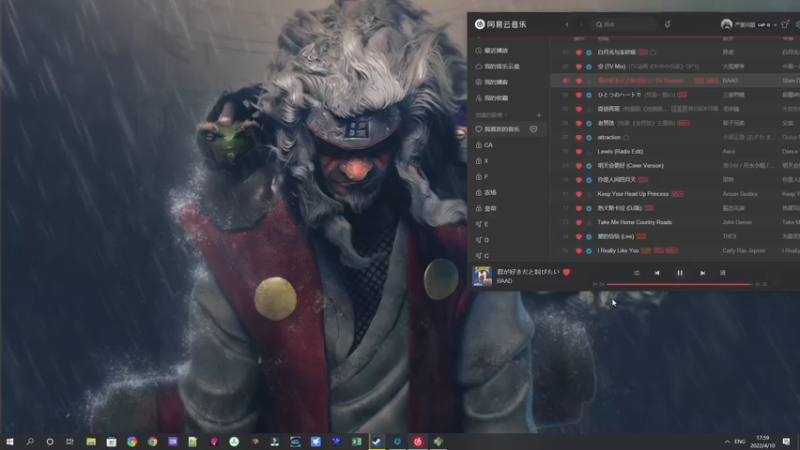Open the CA playlist in the sidebar

coord(484,145)
